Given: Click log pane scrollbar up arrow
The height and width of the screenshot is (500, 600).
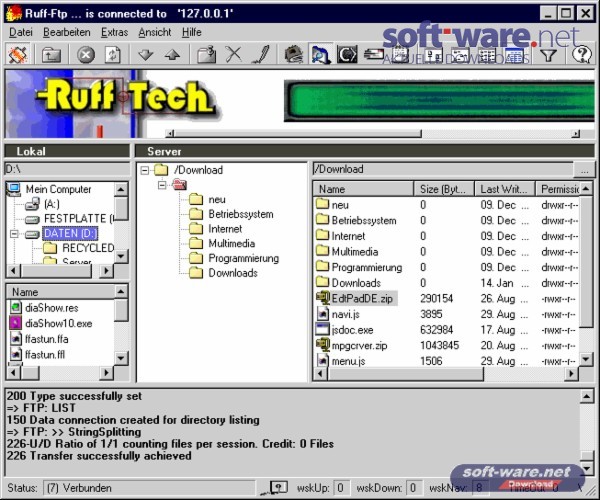Looking at the screenshot, I should pyautogui.click(x=587, y=396).
